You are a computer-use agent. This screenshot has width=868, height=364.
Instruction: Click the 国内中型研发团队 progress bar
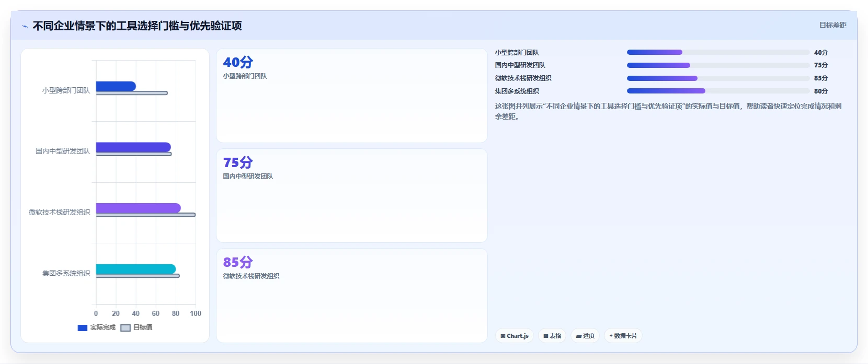pos(718,65)
